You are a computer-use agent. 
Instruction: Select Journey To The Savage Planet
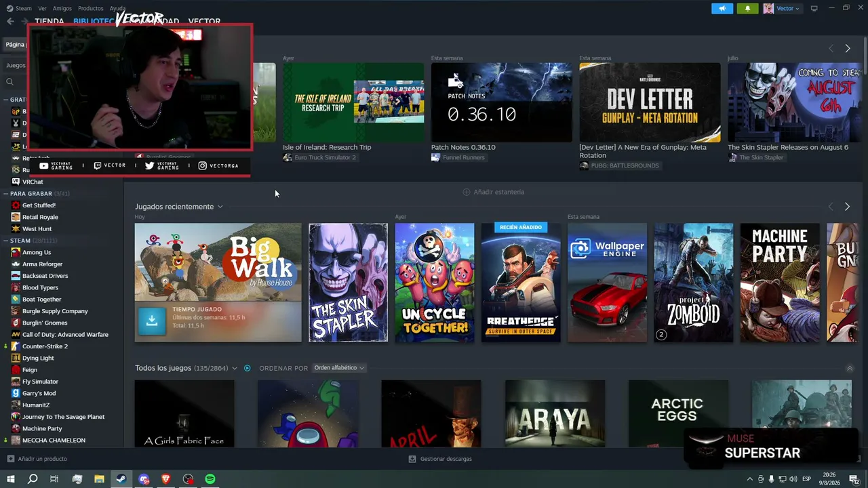pos(63,417)
